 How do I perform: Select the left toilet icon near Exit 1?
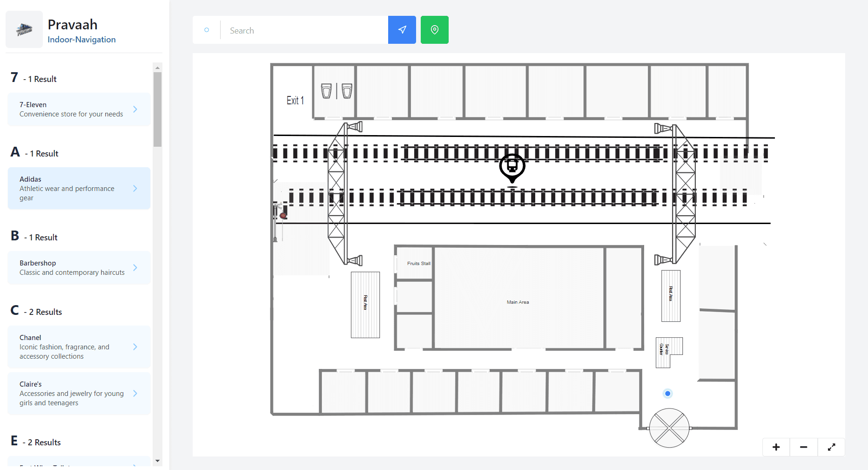point(326,91)
